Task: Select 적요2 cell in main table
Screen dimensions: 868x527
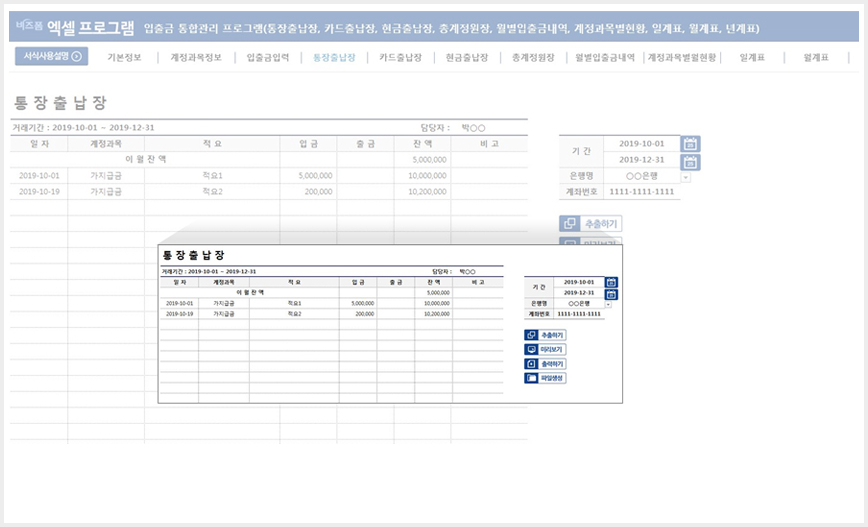Action: tap(212, 192)
